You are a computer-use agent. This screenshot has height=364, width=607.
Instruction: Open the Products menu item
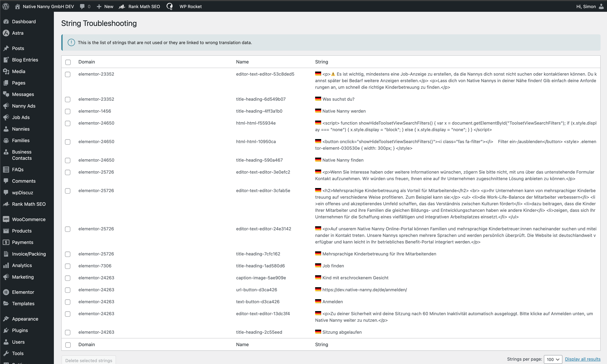[22, 231]
